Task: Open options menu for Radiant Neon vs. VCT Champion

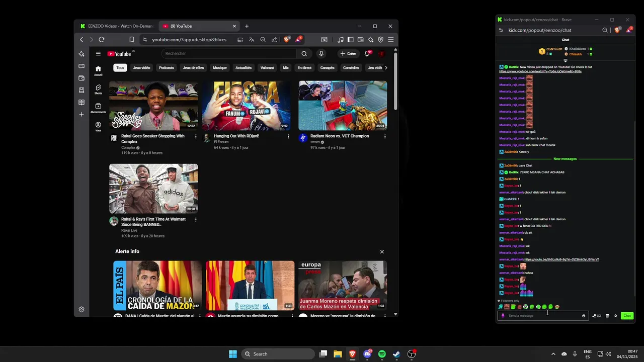Action: tap(385, 136)
